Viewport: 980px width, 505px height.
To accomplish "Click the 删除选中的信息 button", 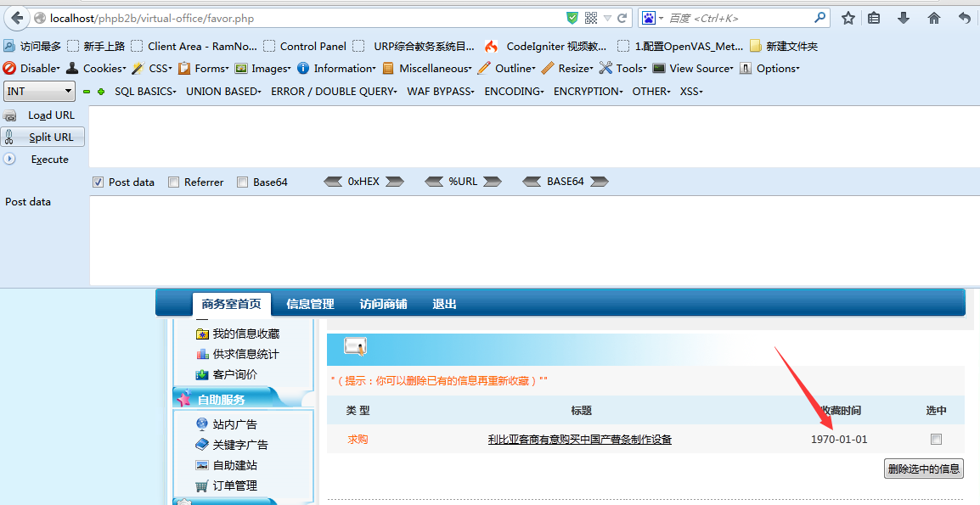I will click(923, 469).
